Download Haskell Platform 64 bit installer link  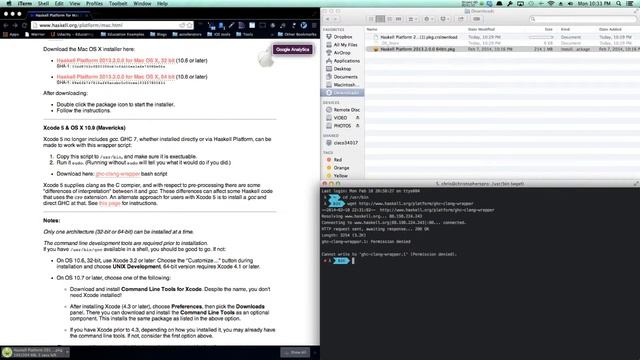click(x=116, y=77)
